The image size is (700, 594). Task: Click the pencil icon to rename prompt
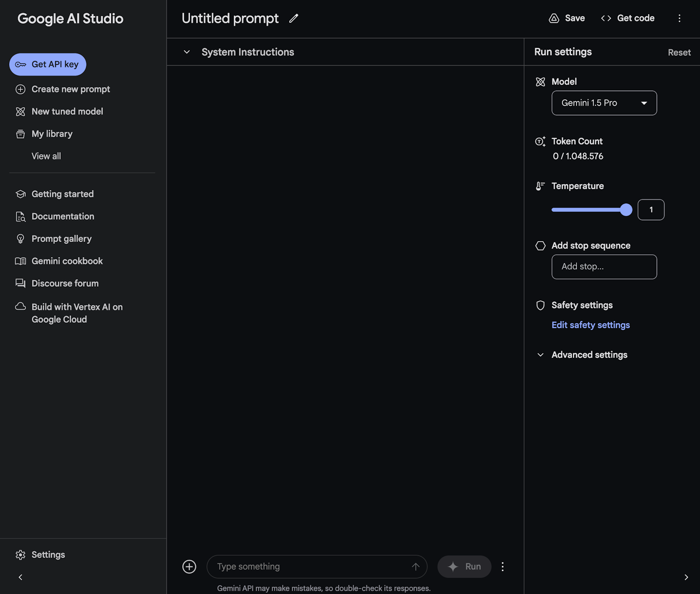click(293, 18)
